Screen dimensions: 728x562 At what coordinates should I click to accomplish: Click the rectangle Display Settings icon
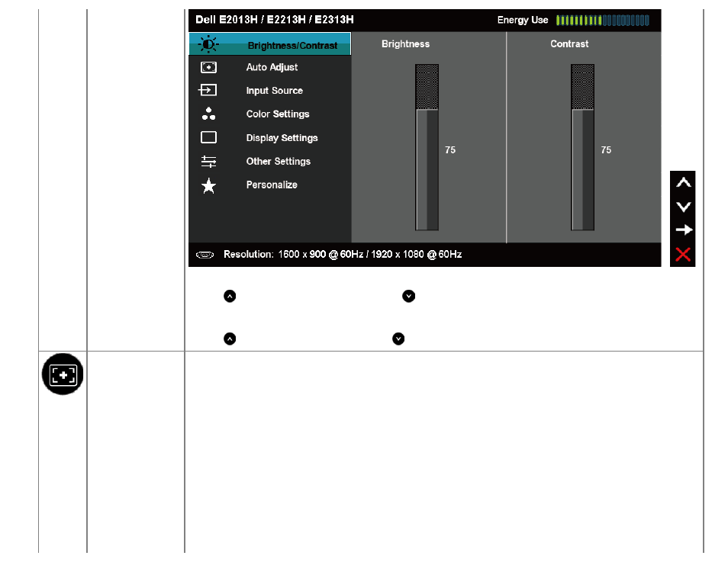click(x=208, y=137)
